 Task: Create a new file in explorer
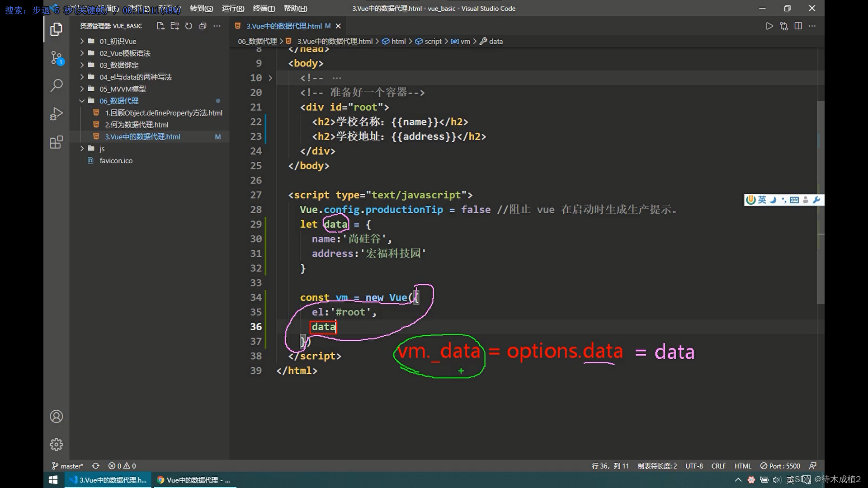(x=160, y=26)
